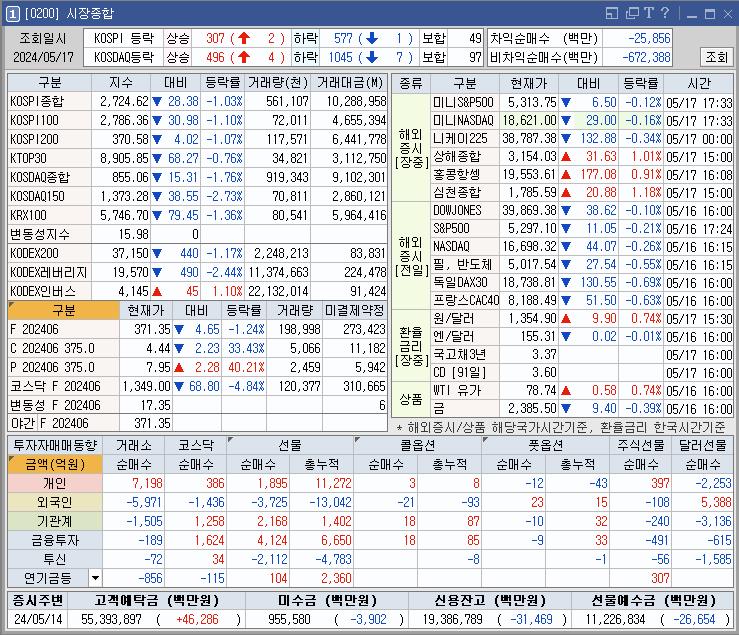
Task: Select the KTOP30 index row
Action: 197,158
